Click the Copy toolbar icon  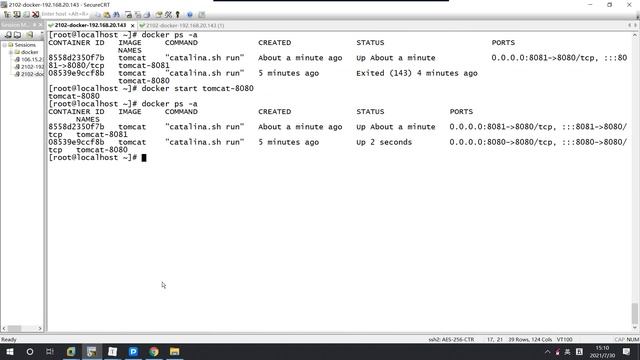[x=98, y=15]
